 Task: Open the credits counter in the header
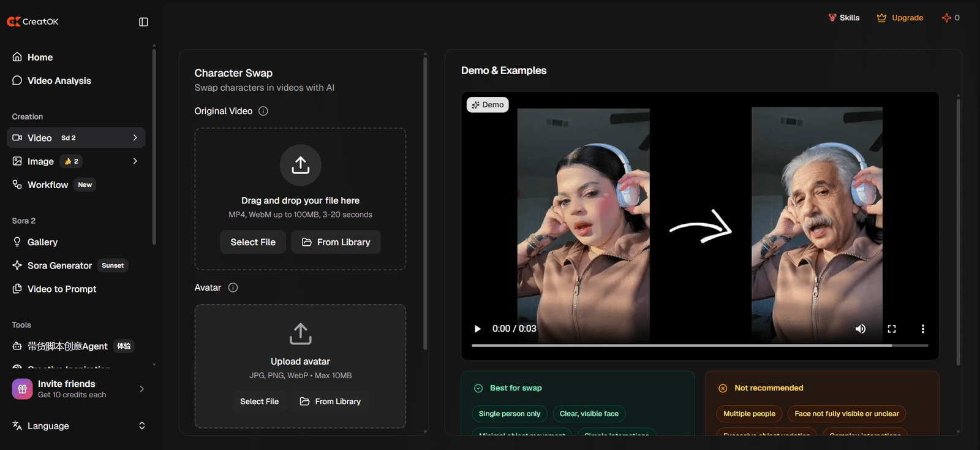click(951, 18)
